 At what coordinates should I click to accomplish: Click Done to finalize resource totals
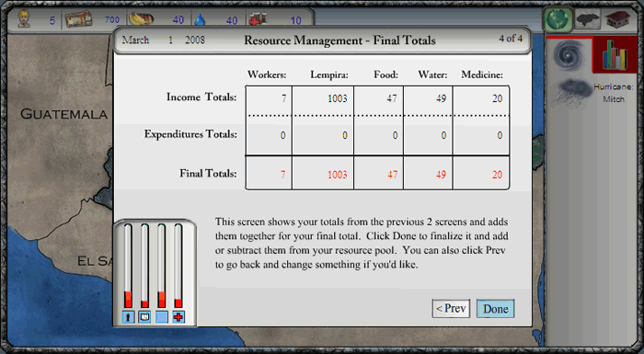[495, 308]
